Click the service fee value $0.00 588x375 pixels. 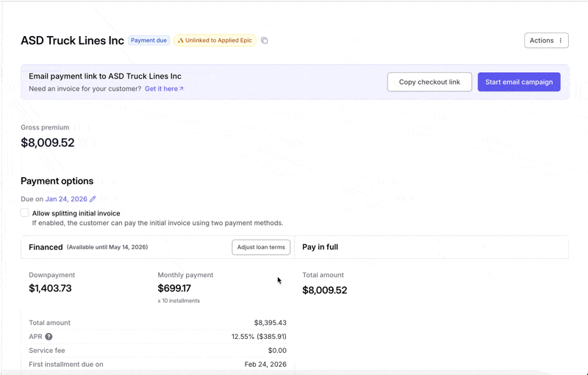[277, 350]
